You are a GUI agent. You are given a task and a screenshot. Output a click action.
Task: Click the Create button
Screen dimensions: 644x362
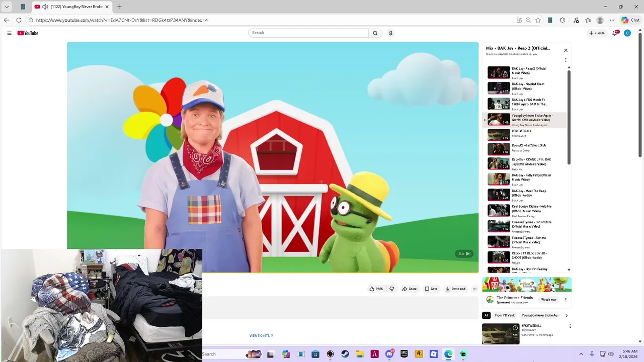point(597,33)
